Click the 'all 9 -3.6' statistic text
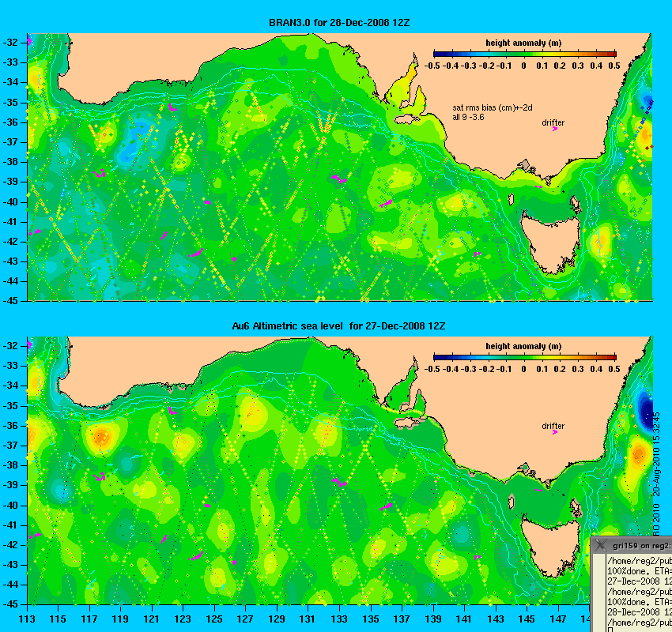This screenshot has width=672, height=632. click(469, 117)
